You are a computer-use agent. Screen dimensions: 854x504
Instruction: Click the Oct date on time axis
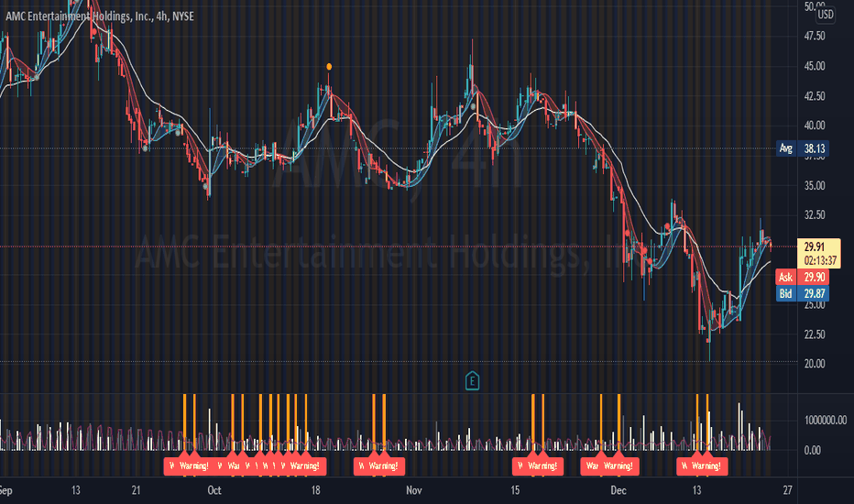214,490
